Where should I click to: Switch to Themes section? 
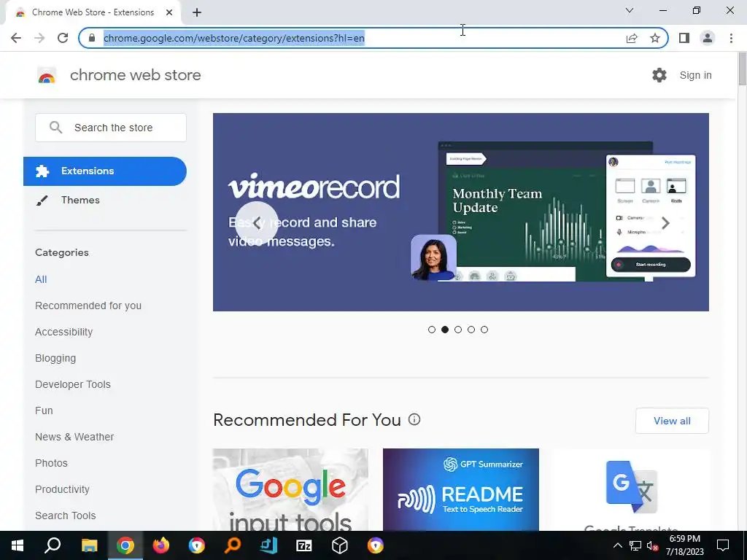click(80, 200)
